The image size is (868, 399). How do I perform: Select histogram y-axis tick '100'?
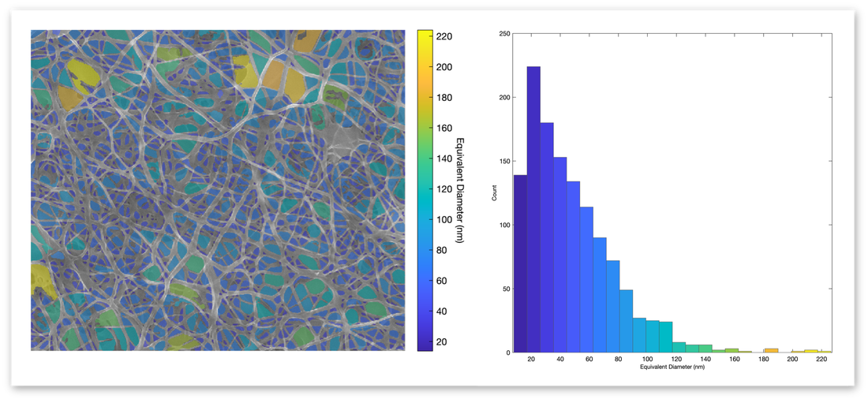pos(505,225)
